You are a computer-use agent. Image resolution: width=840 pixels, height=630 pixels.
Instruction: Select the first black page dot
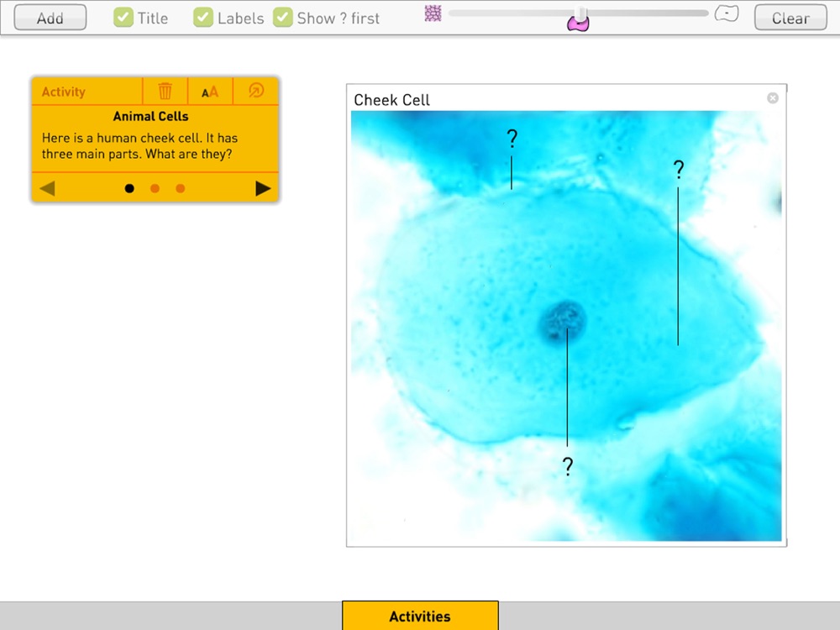click(x=129, y=188)
